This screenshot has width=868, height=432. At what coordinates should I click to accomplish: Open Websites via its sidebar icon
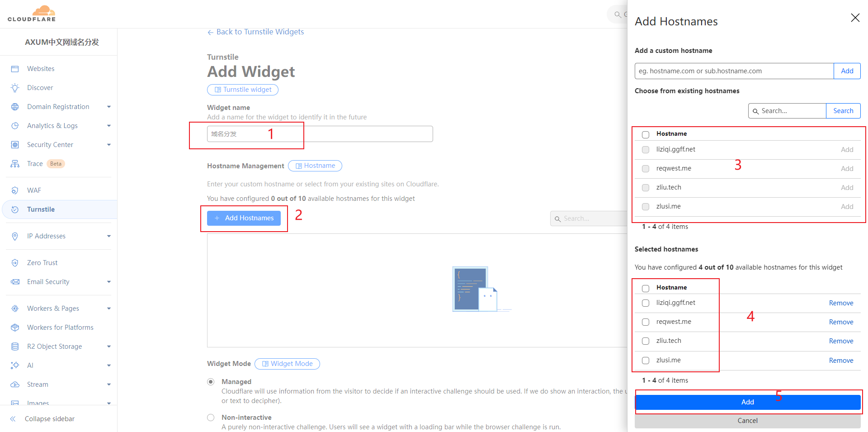15,69
